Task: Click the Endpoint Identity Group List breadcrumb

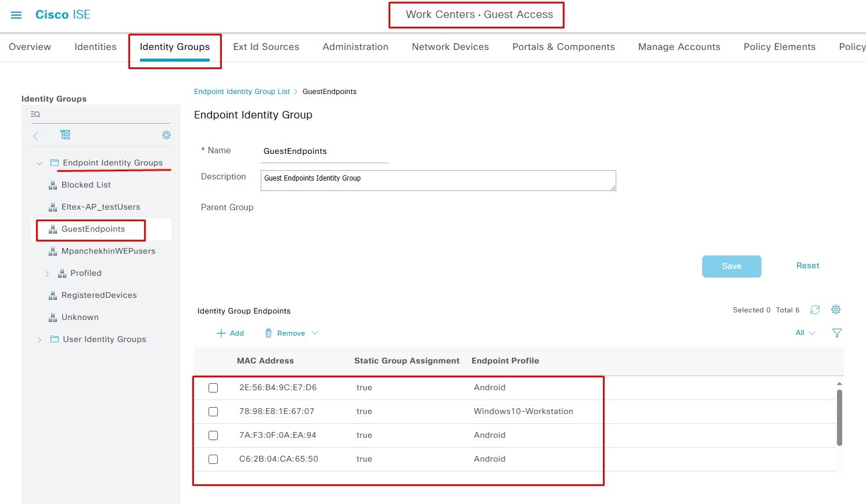Action: pos(242,92)
